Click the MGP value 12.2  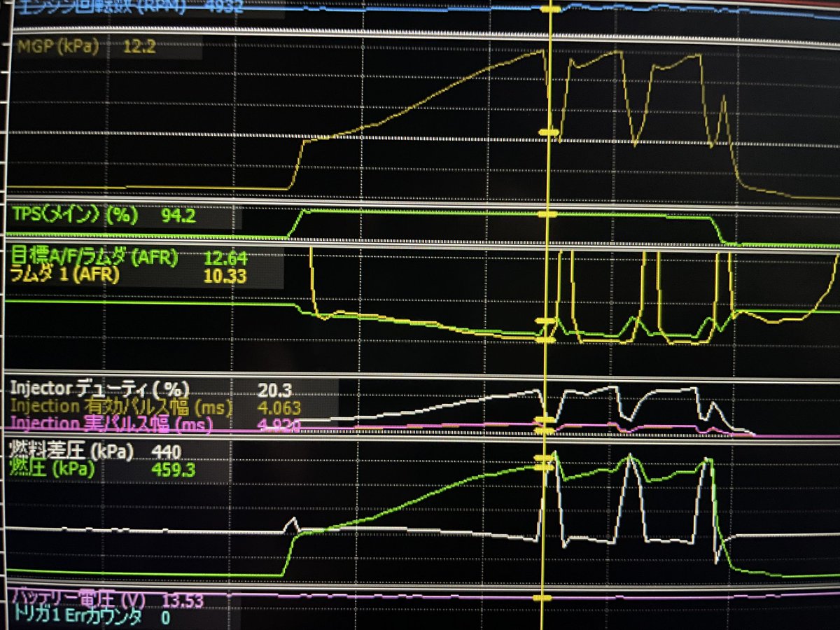pos(139,48)
